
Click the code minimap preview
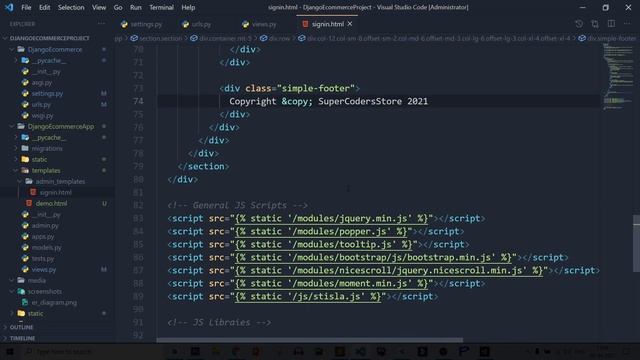(618, 76)
